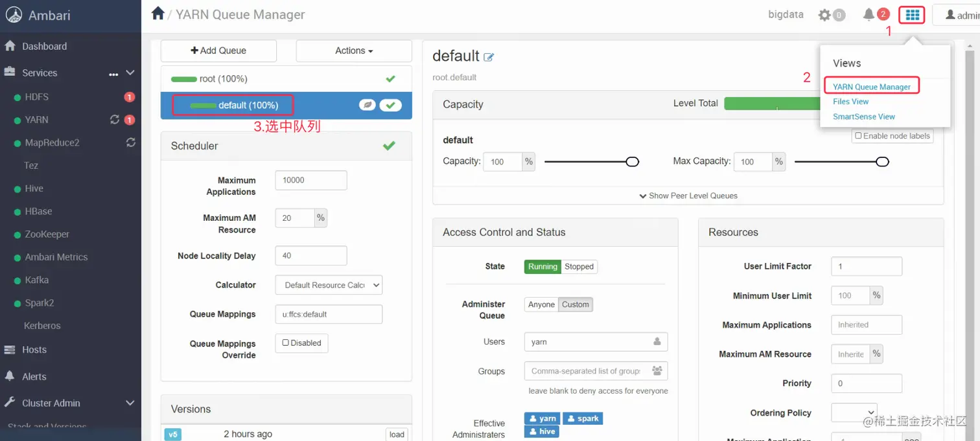The image size is (980, 441).
Task: Open SmartSense View link
Action: [864, 117]
